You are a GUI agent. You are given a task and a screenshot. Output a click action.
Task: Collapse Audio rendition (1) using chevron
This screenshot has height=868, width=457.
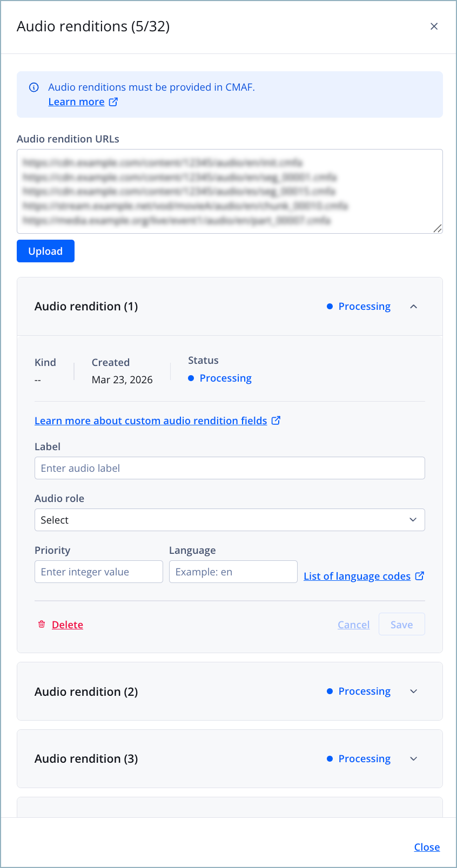[414, 307]
